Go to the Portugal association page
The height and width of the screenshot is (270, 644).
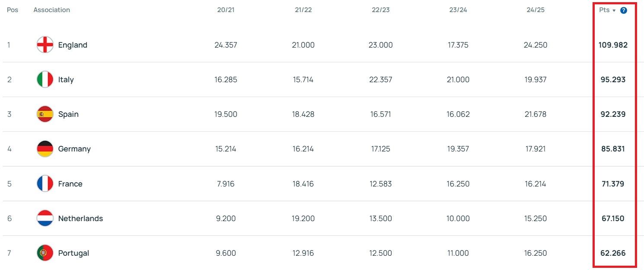tap(73, 253)
